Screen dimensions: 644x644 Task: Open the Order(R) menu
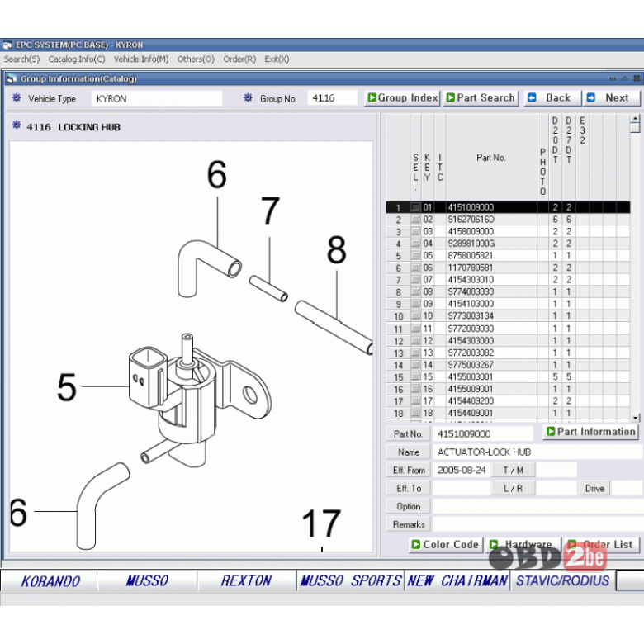239,59
